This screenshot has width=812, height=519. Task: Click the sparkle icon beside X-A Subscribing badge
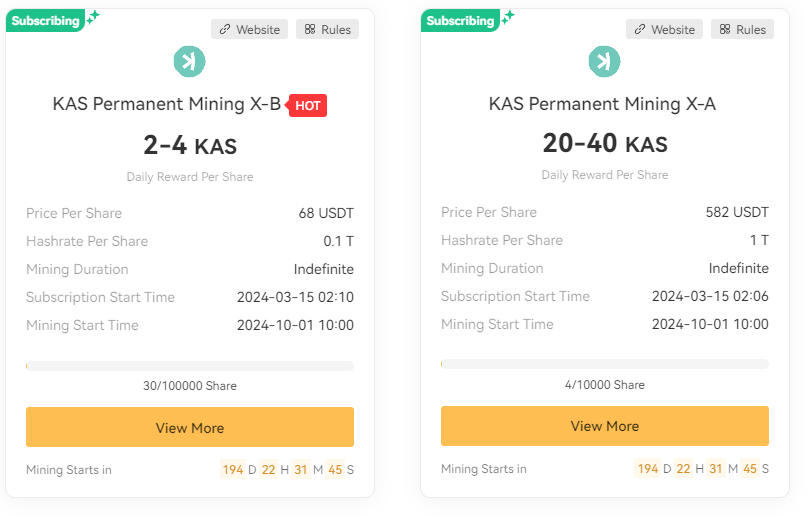pos(507,17)
